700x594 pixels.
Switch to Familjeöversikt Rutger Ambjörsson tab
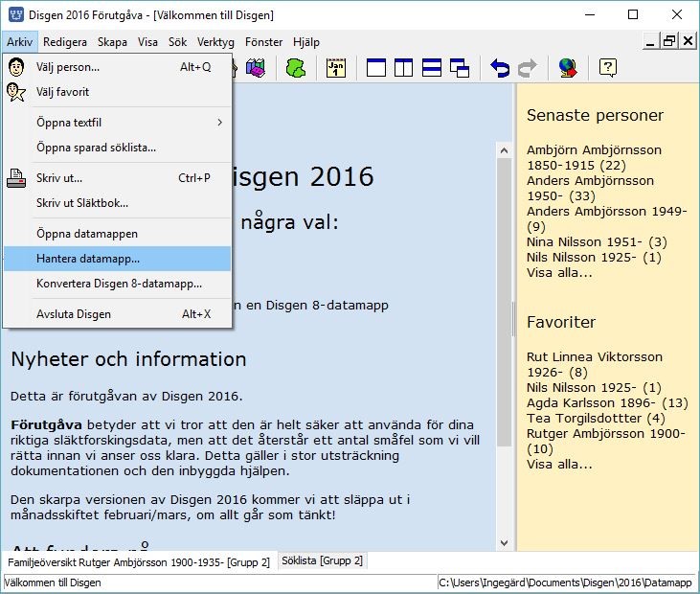pos(139,561)
